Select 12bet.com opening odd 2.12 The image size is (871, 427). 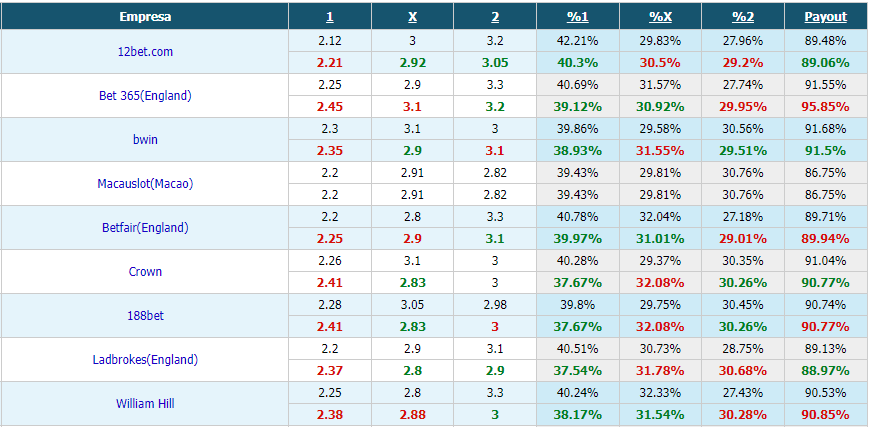330,41
